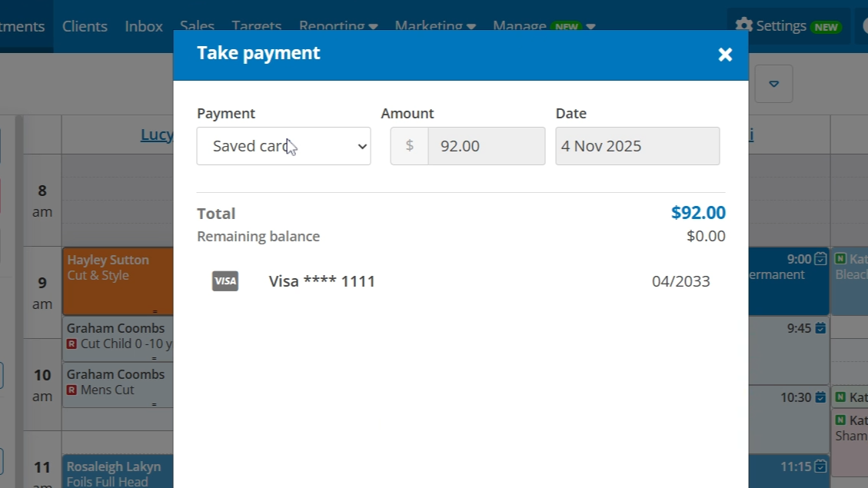Open the Inbox menu item
Screen dimensions: 868x488
click(x=143, y=26)
